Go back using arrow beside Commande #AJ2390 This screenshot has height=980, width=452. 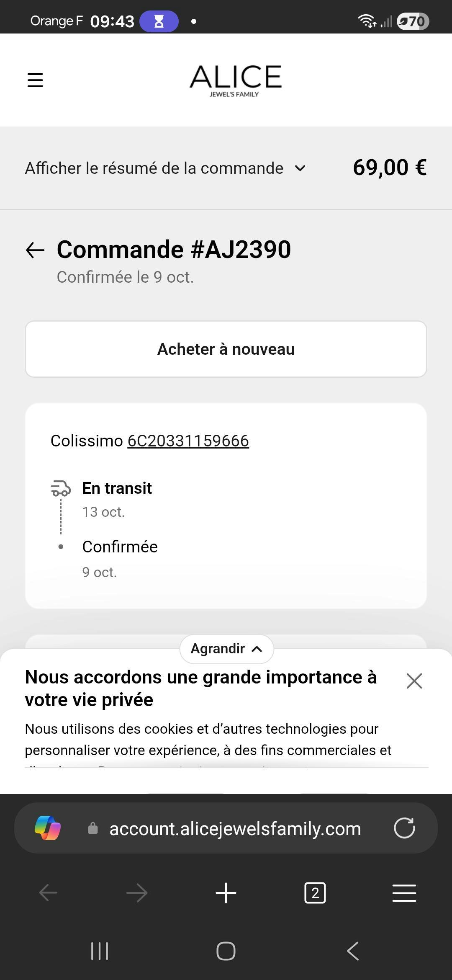(35, 250)
